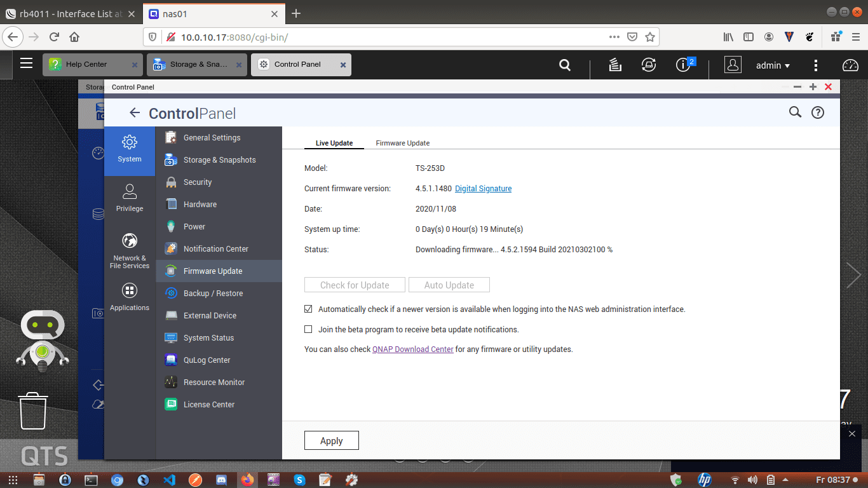This screenshot has width=868, height=488.
Task: Open Skype from taskbar
Action: (299, 480)
